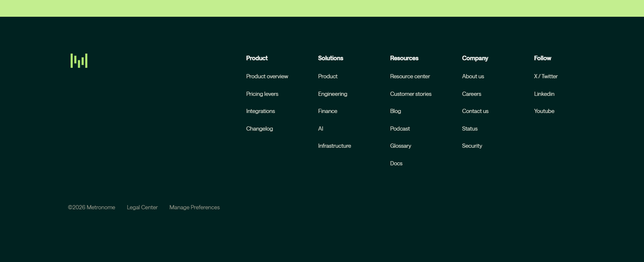View the Integrations page
This screenshot has height=262, width=644.
tap(260, 111)
